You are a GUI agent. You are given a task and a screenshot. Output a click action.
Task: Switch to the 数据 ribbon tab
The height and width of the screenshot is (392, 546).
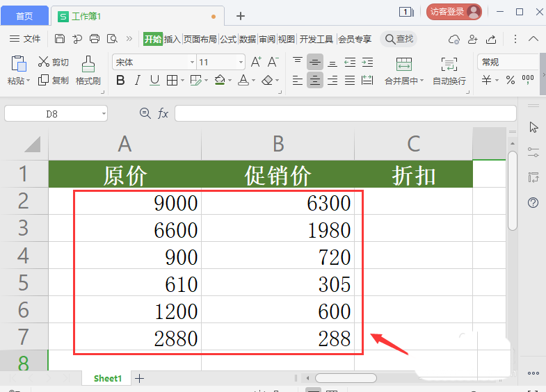click(x=248, y=39)
